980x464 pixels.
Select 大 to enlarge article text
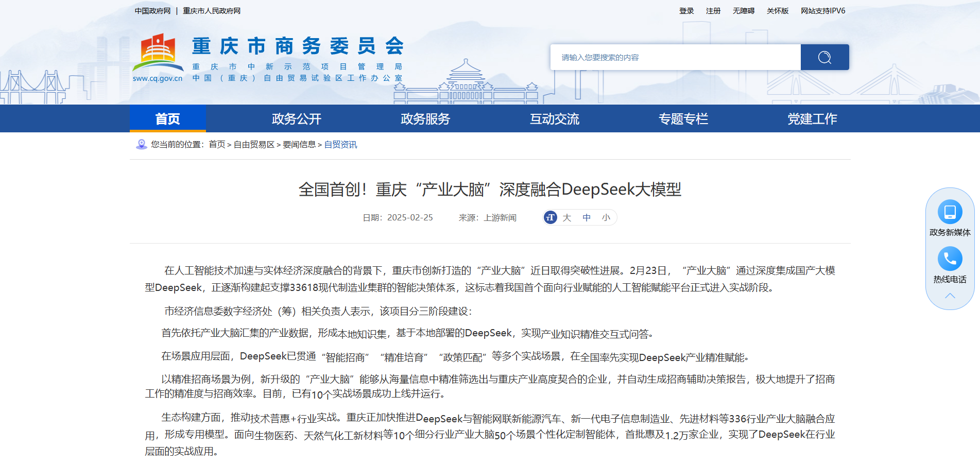tap(567, 217)
